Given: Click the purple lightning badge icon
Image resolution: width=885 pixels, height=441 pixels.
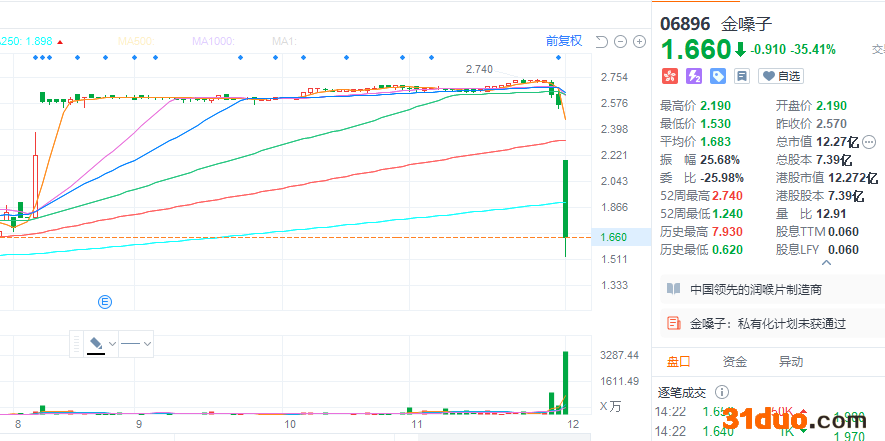Looking at the screenshot, I should pos(693,75).
